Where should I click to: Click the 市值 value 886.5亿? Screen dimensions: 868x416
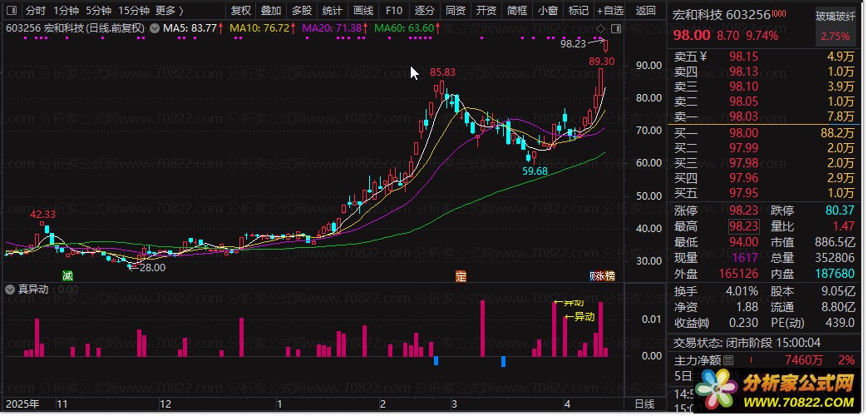click(x=835, y=241)
